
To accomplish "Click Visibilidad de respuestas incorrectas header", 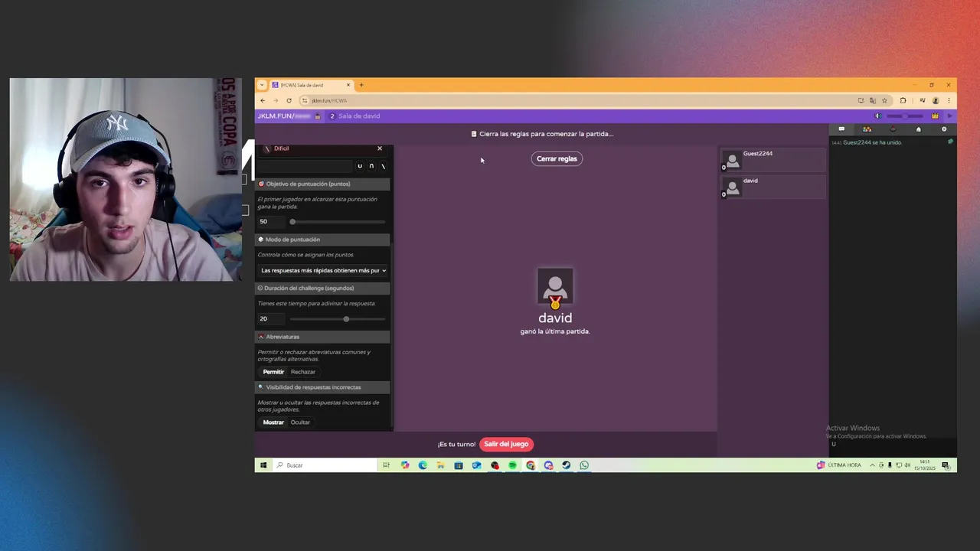I will coord(322,387).
